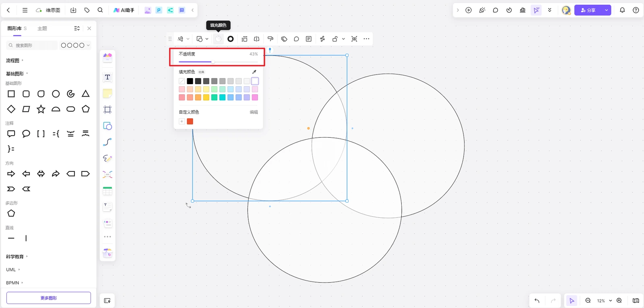Click the border color ring icon
This screenshot has height=308, width=644.
coord(231,39)
